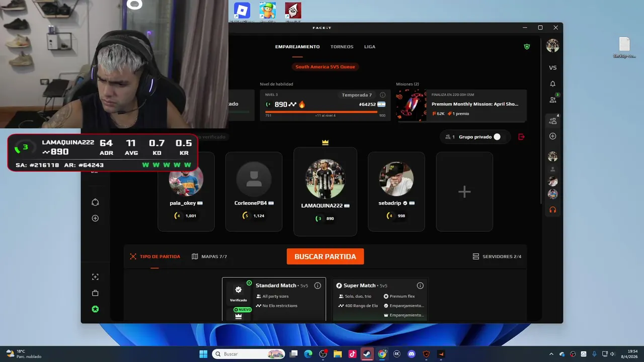The image size is (644, 362).
Task: Switch to the EMPAREJAMIENTO tab
Action: coord(297,47)
